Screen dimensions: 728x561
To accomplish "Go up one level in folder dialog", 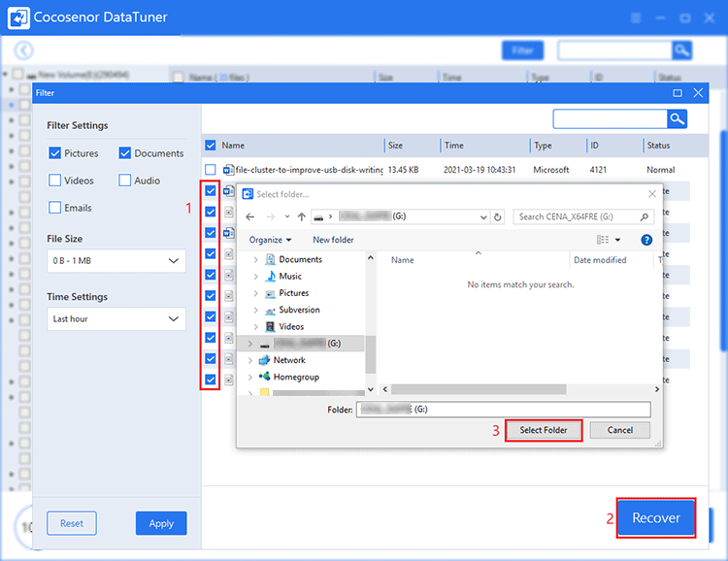I will [x=302, y=216].
